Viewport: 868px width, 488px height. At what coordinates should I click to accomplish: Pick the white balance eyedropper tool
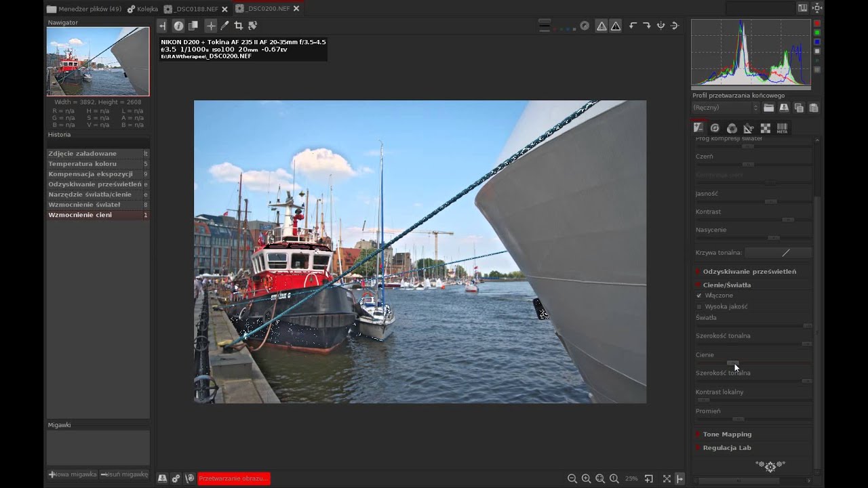tap(225, 26)
